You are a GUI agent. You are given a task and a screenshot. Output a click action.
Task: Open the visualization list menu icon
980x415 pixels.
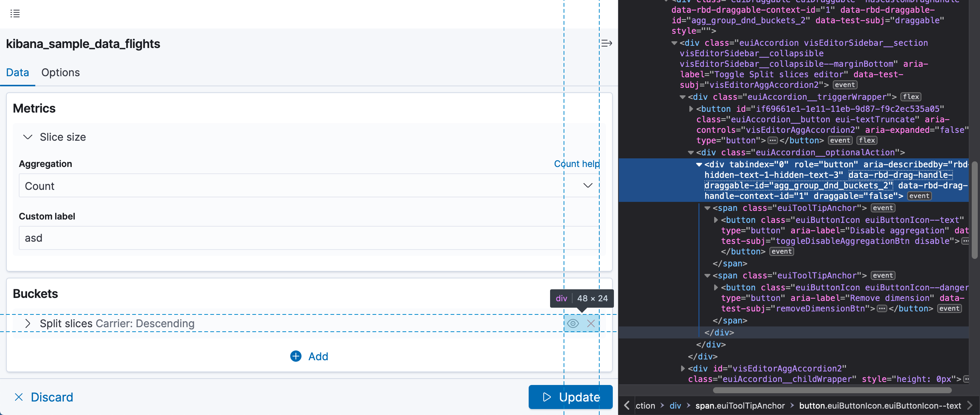coord(15,14)
